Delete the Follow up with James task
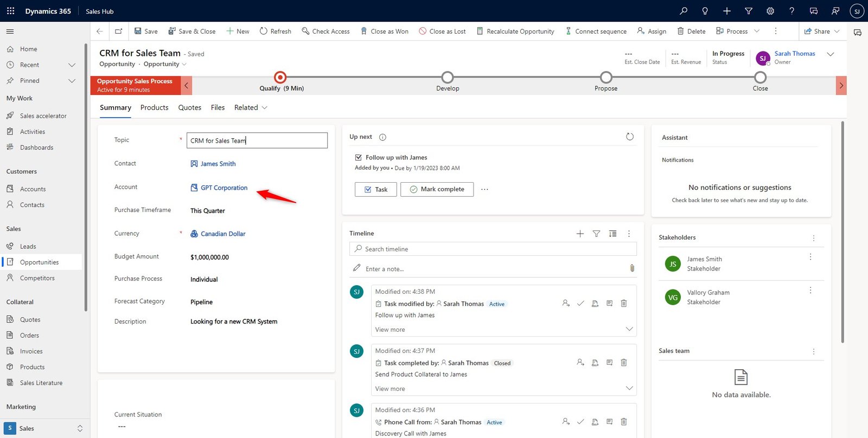Screen dimensions: 868x438 tap(624, 304)
